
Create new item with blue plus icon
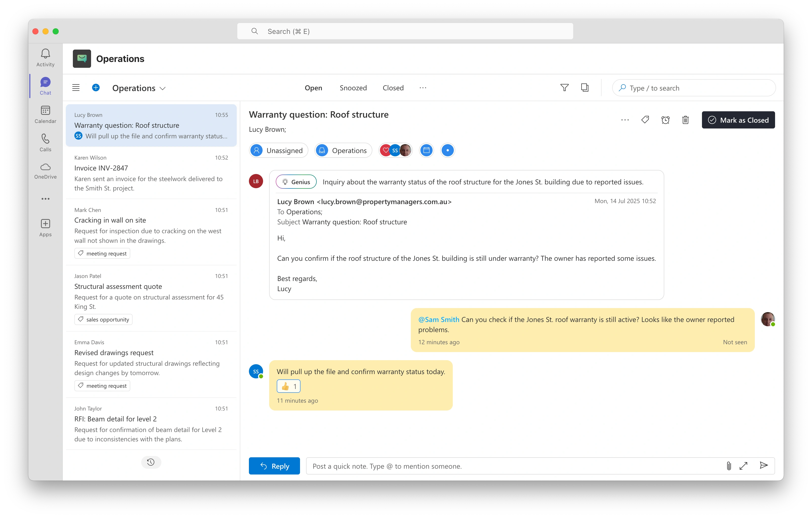click(x=96, y=88)
